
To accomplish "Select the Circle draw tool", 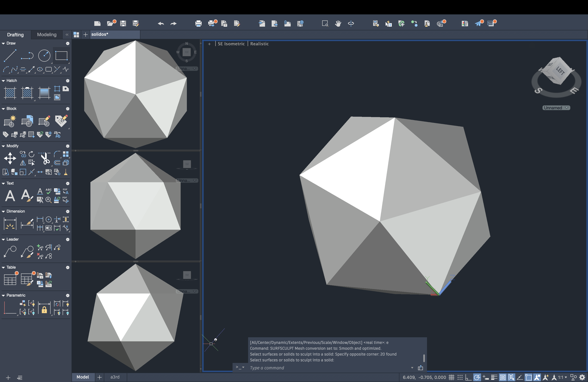I will [x=44, y=56].
